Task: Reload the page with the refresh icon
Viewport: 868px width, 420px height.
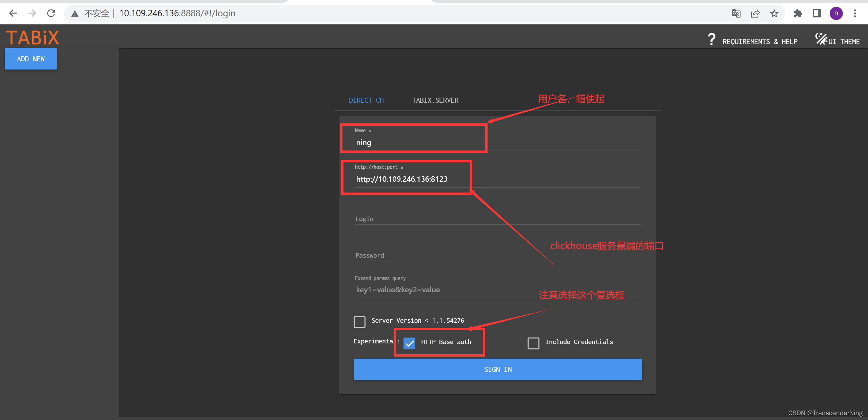Action: coord(51,13)
